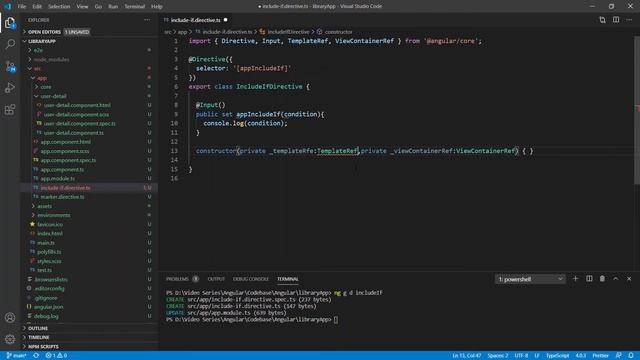Close the include-if.directive.ts tab via unsaved dot

click(x=225, y=20)
